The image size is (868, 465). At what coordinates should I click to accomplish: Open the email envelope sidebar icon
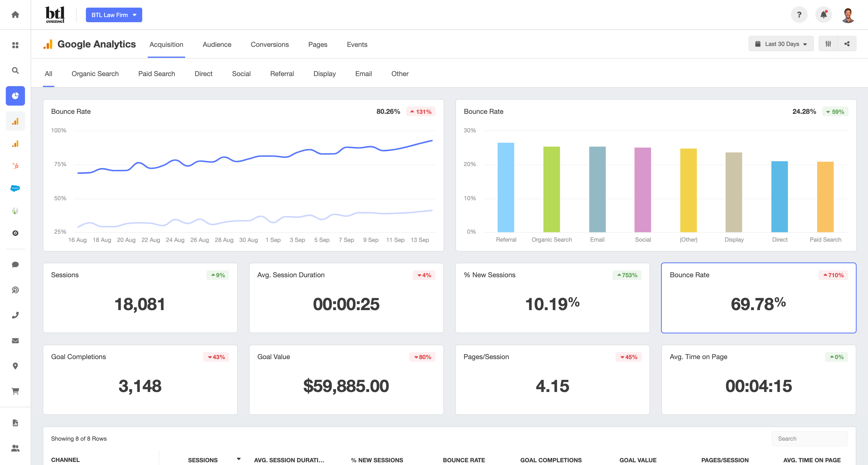click(15, 341)
